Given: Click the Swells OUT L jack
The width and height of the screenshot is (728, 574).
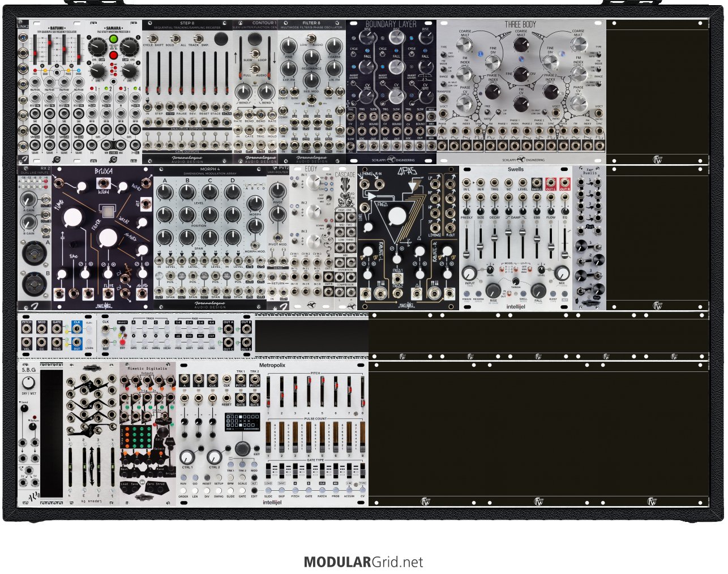Looking at the screenshot, I should tap(550, 182).
